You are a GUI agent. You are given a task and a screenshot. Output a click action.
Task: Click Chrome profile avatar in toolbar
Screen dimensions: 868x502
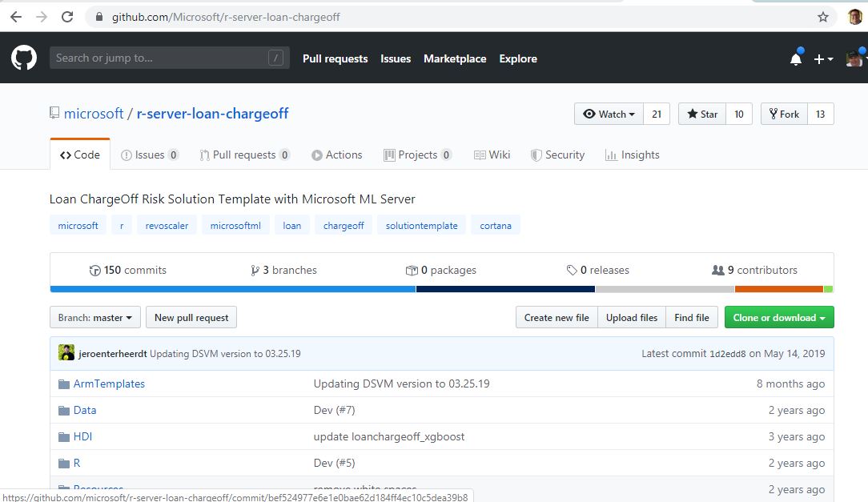pyautogui.click(x=855, y=17)
